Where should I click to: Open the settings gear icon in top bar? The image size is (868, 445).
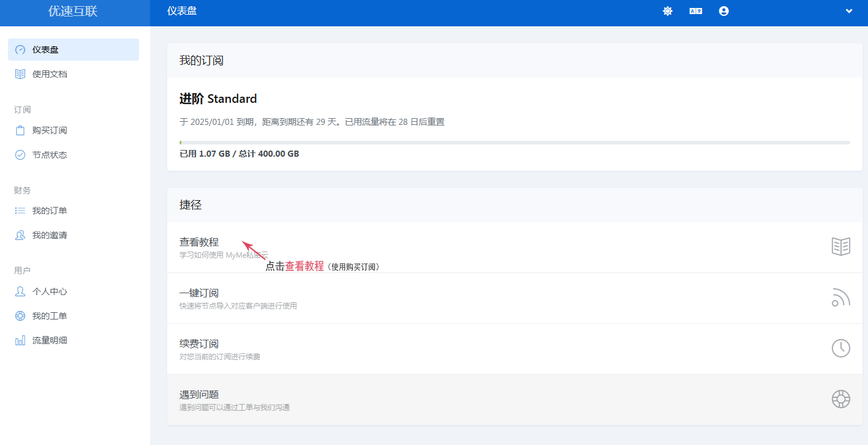667,11
